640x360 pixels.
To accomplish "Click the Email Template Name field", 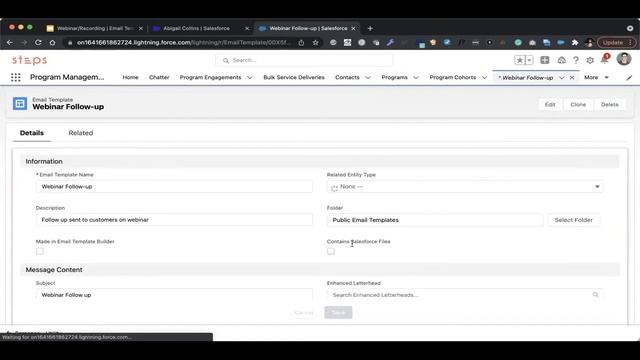I will coord(174,187).
